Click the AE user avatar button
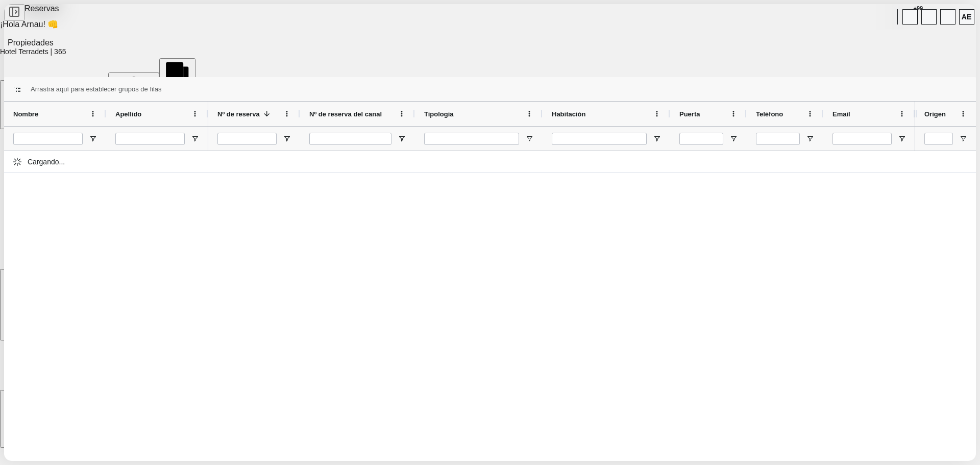Image resolution: width=980 pixels, height=465 pixels. coord(966,17)
